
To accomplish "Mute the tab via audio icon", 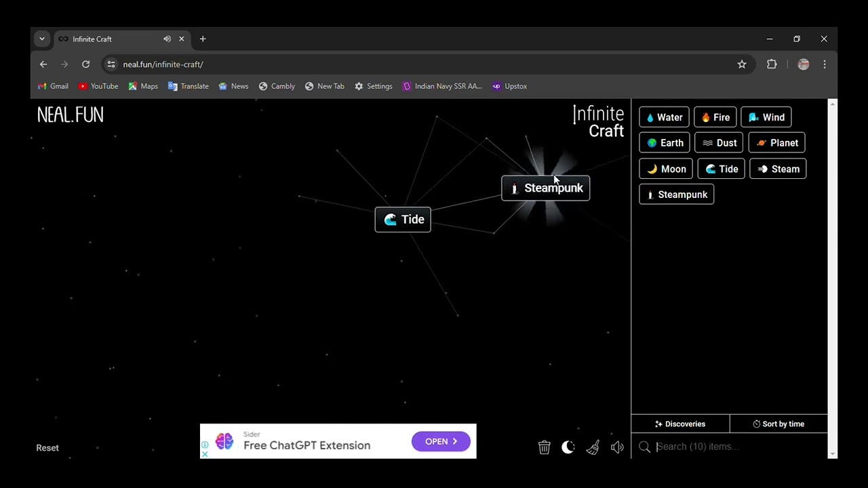I will coord(167,39).
